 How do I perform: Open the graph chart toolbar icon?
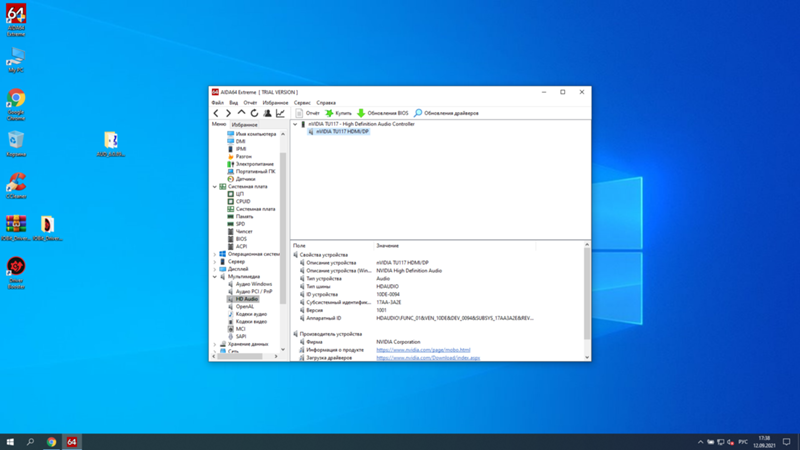coord(280,113)
